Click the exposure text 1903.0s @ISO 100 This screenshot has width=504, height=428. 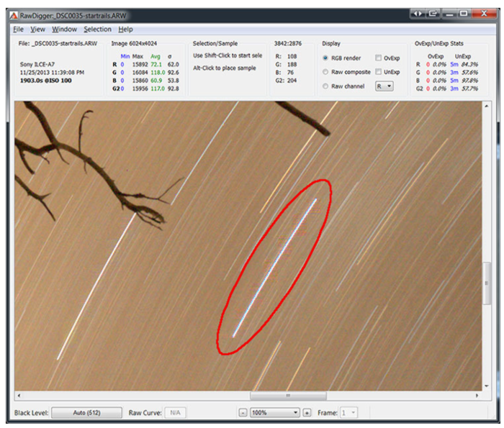coord(46,81)
